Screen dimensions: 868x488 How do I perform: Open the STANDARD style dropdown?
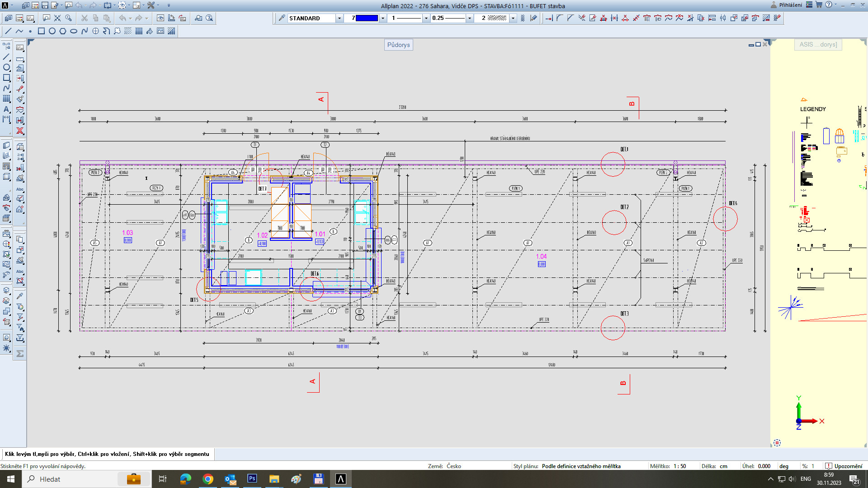pyautogui.click(x=339, y=18)
